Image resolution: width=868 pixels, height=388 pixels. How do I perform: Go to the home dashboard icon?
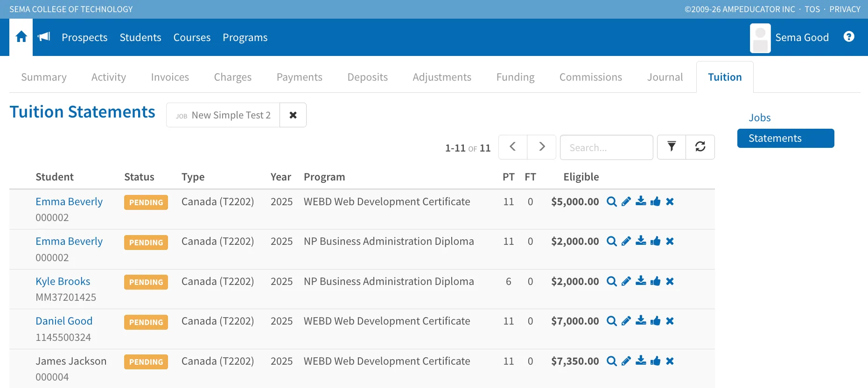click(x=21, y=37)
